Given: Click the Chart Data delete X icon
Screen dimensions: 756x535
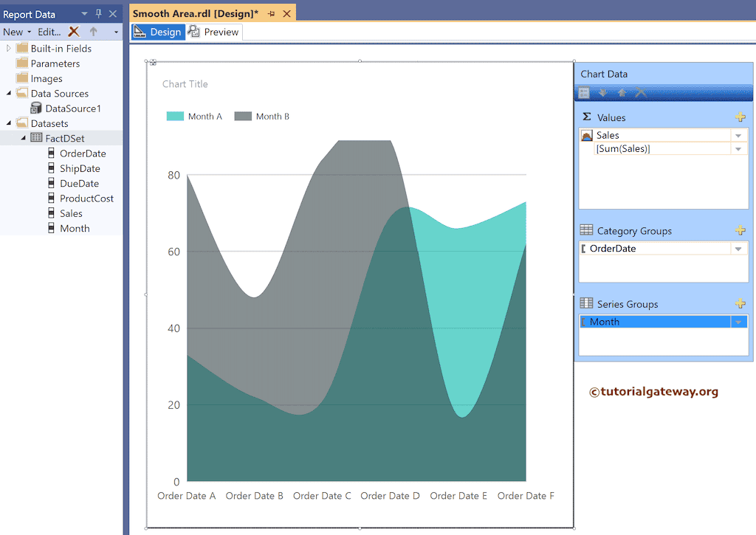Looking at the screenshot, I should (641, 92).
